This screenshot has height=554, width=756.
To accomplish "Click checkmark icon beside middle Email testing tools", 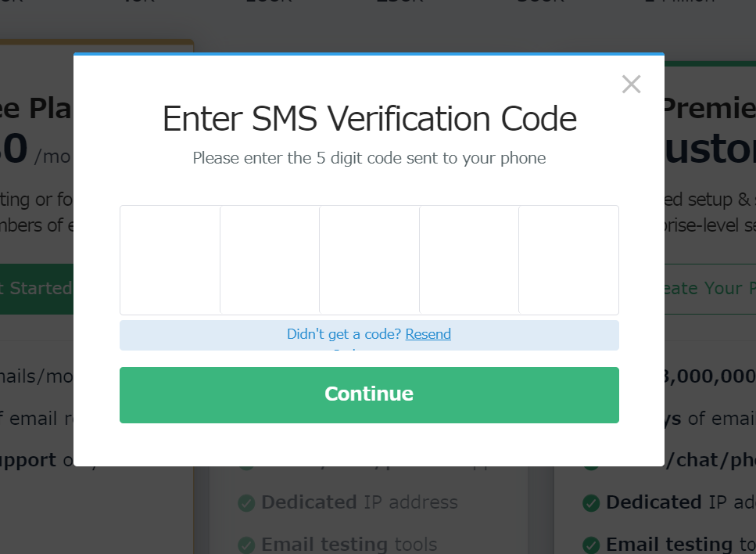I will pyautogui.click(x=246, y=545).
